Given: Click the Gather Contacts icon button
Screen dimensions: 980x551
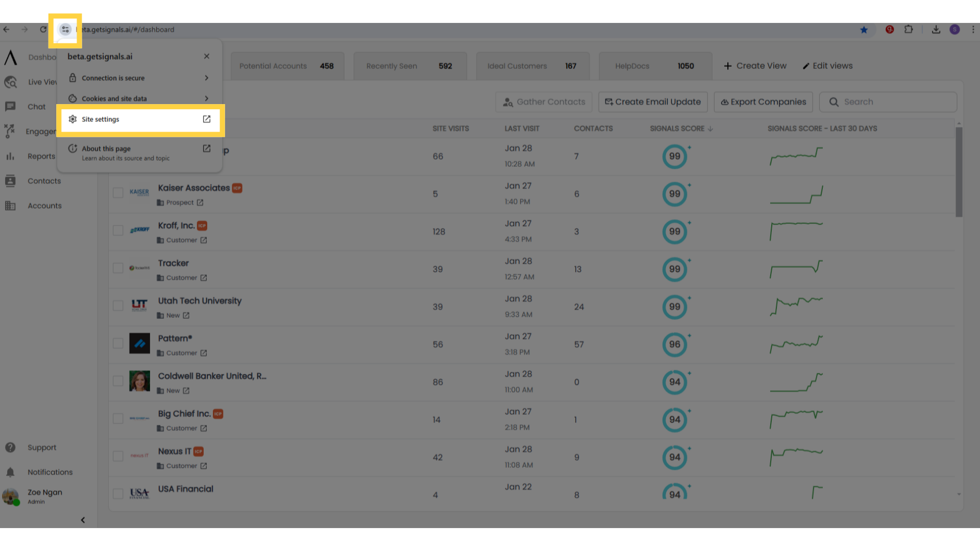Looking at the screenshot, I should [x=509, y=102].
